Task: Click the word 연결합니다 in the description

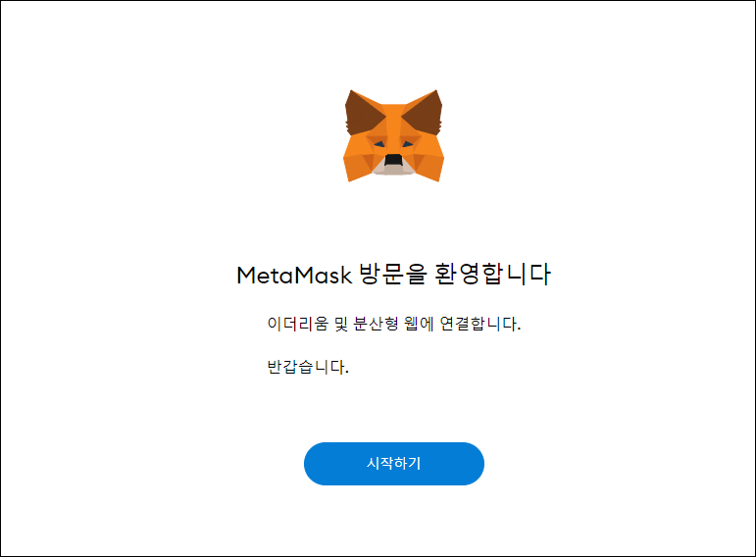Action: 480,324
